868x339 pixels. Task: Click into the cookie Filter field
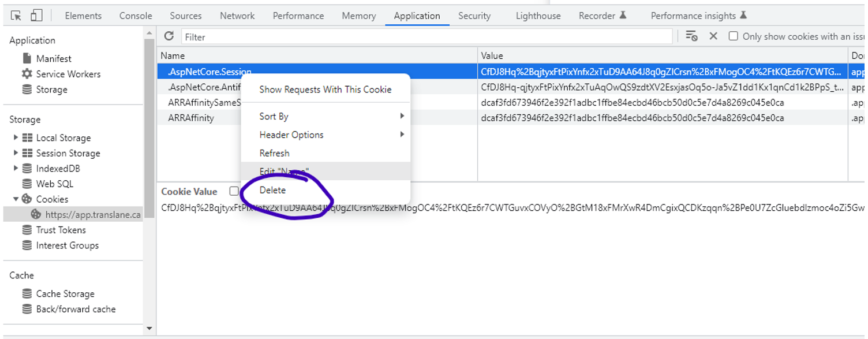point(427,37)
